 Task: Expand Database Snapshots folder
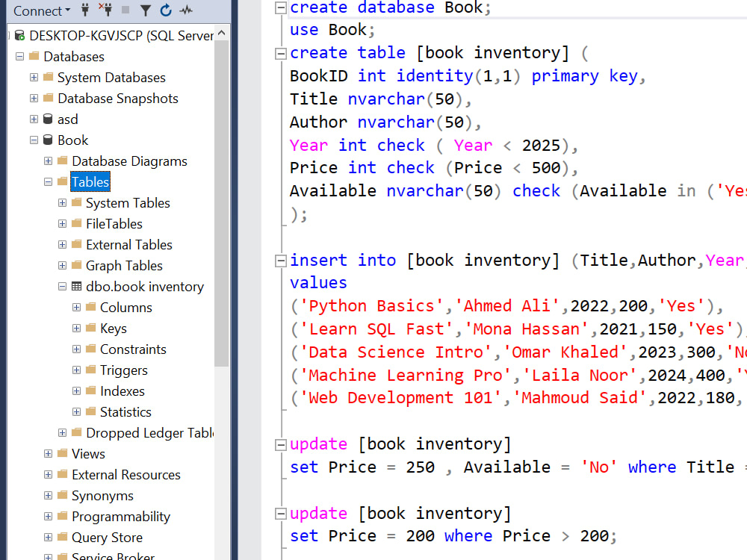[x=34, y=98]
